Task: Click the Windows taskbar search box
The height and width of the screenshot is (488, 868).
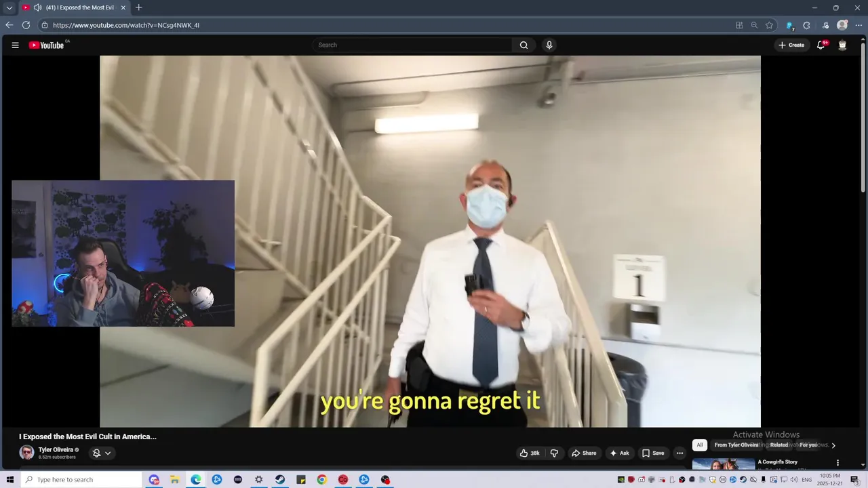Action: pos(81,480)
